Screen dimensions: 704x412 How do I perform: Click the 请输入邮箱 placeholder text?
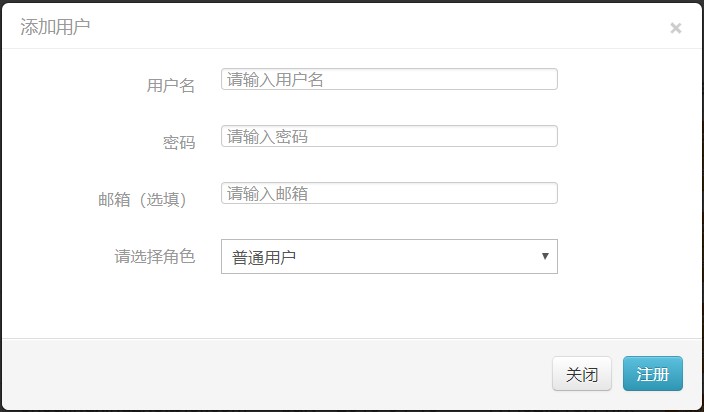[267, 194]
